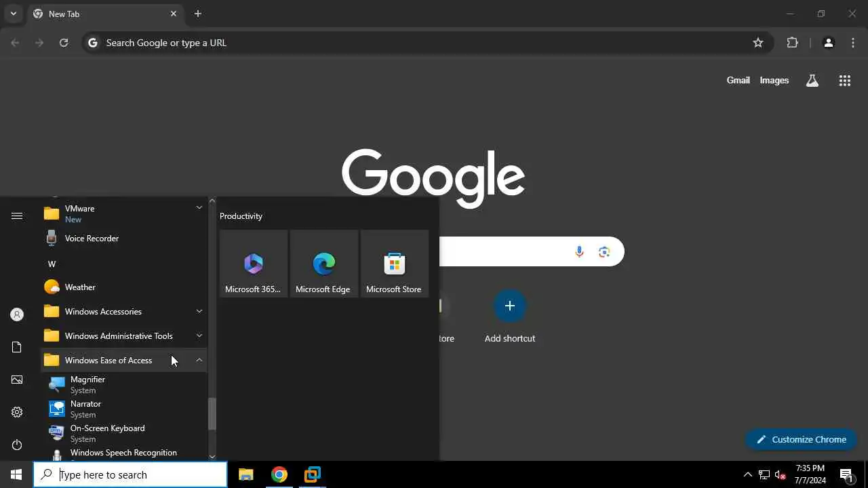Click the back navigation arrow
The image size is (868, 488).
(x=15, y=43)
